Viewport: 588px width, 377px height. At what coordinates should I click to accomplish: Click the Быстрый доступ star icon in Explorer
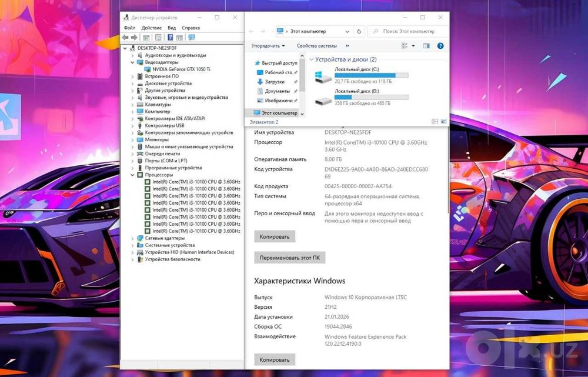[x=258, y=63]
